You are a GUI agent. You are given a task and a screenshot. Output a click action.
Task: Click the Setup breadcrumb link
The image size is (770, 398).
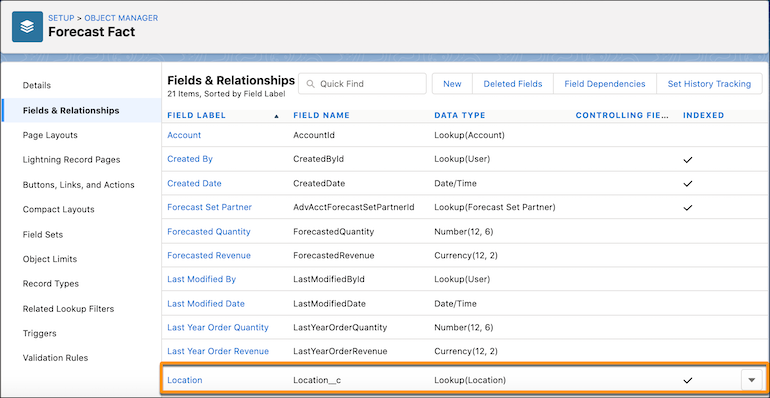tap(61, 18)
